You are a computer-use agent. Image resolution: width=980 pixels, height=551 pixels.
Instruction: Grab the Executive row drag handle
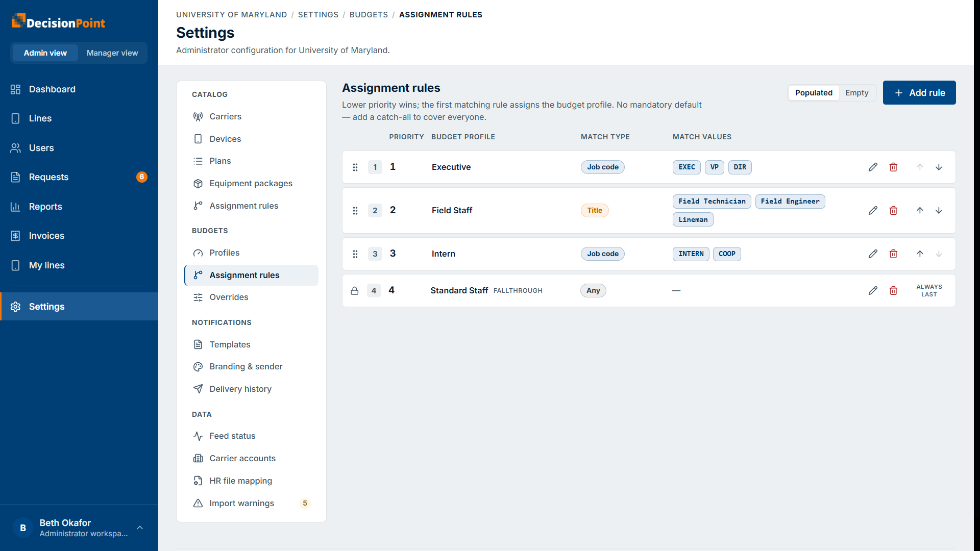pos(355,167)
